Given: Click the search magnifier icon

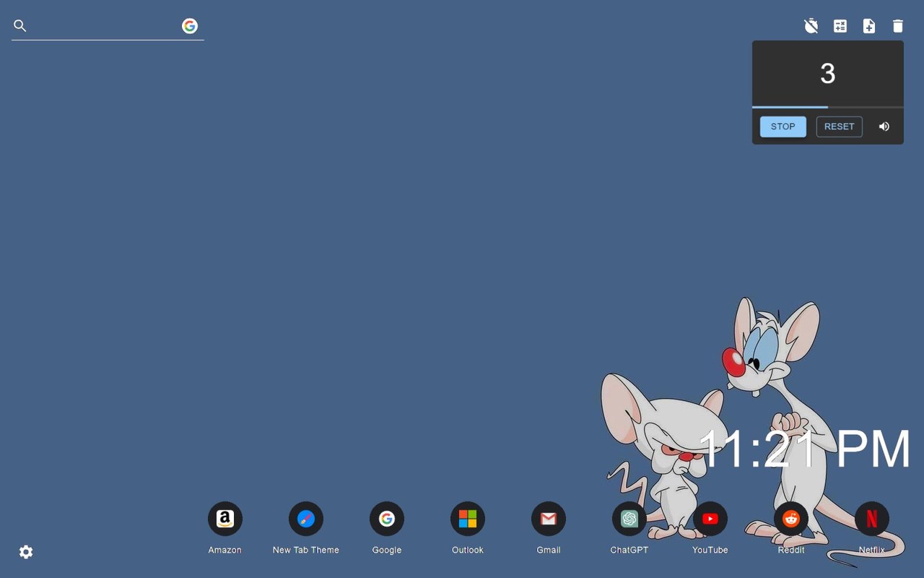Looking at the screenshot, I should tap(20, 26).
